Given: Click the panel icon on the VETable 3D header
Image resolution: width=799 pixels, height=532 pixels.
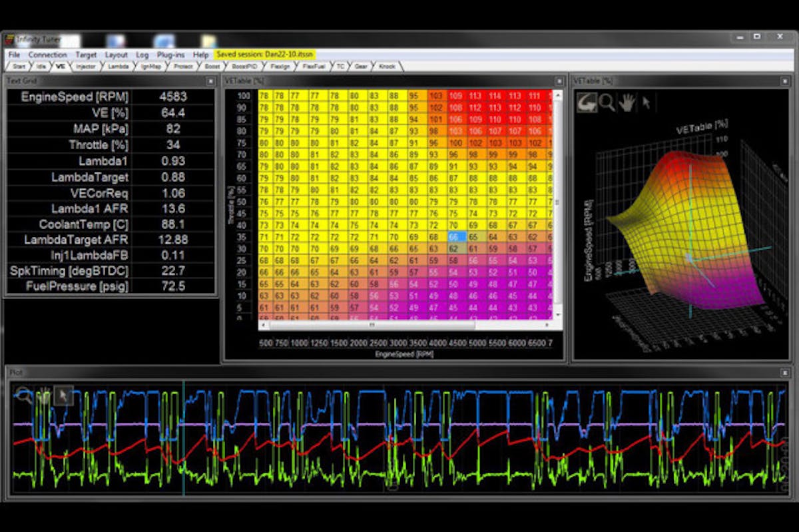Looking at the screenshot, I should (785, 82).
